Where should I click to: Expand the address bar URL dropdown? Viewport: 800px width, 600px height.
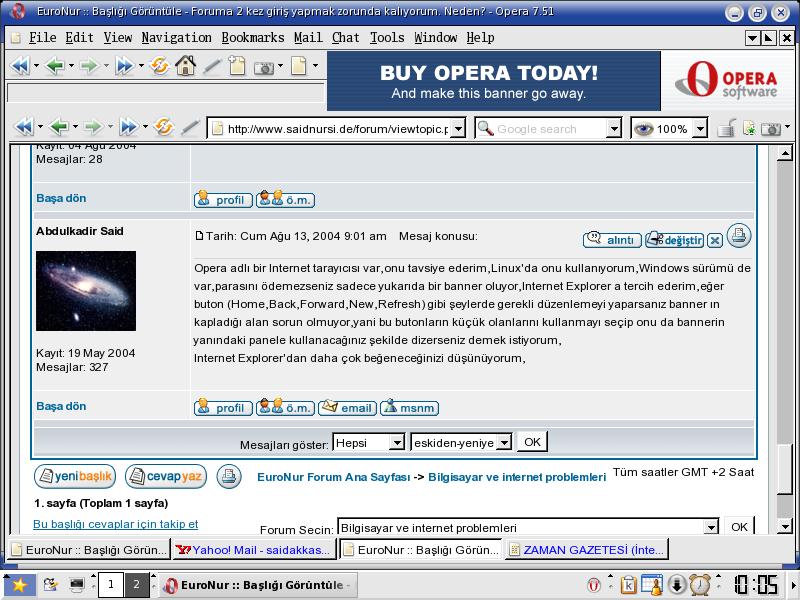pyautogui.click(x=458, y=129)
